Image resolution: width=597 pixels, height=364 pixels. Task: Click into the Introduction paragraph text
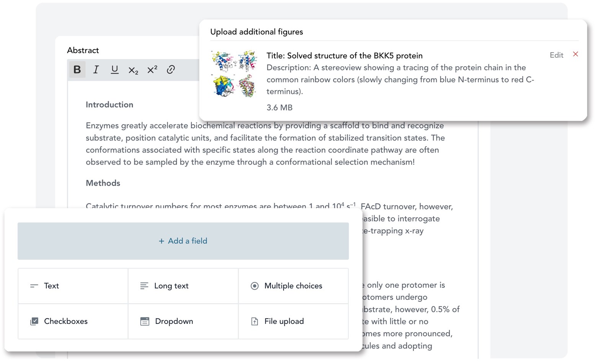[x=264, y=144]
